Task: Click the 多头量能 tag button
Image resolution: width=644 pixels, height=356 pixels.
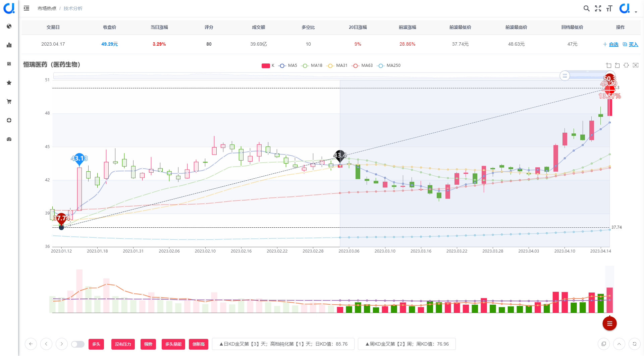Action: [173, 344]
